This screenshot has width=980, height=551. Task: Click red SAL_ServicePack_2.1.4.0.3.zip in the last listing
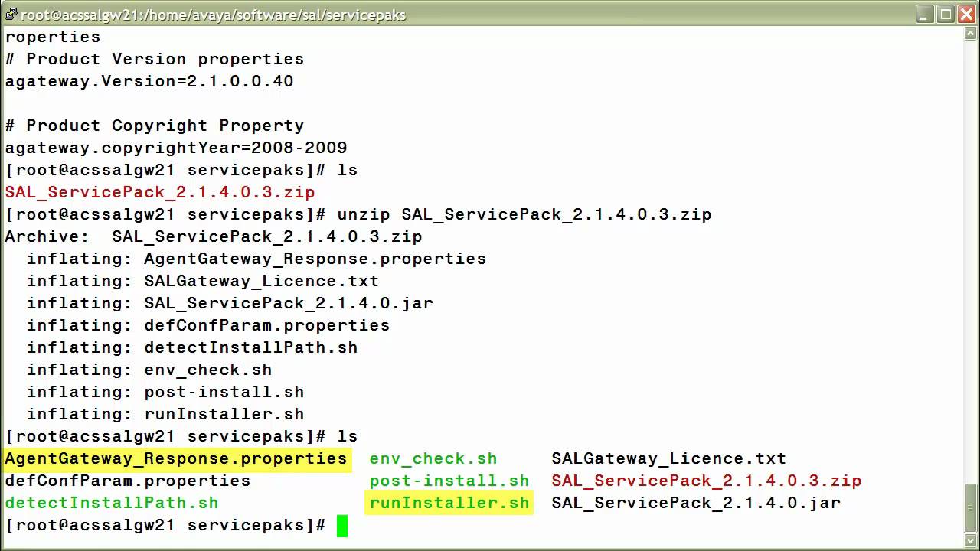tap(707, 481)
